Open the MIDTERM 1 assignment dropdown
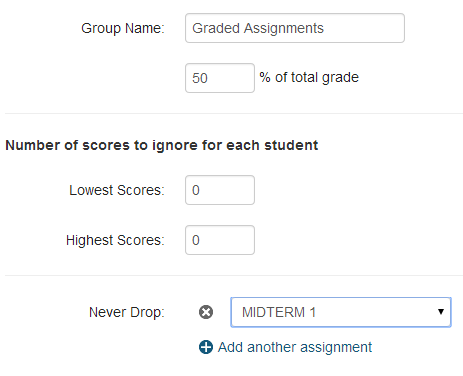 (x=341, y=312)
